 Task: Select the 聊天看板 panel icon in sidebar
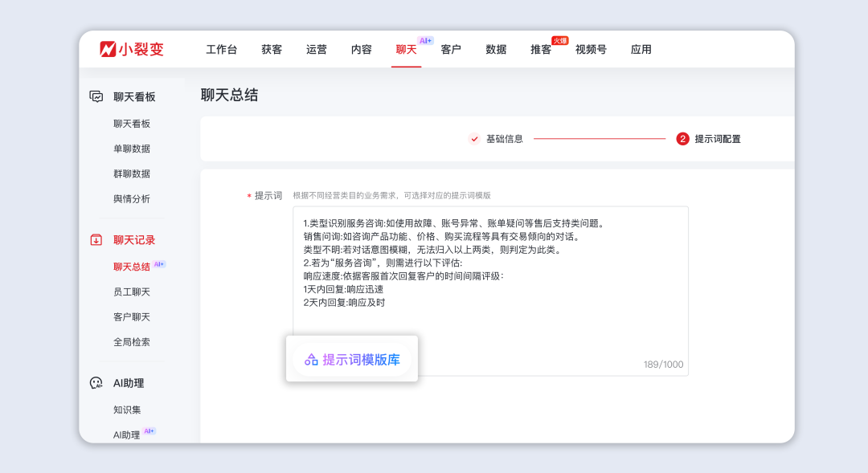click(x=95, y=96)
